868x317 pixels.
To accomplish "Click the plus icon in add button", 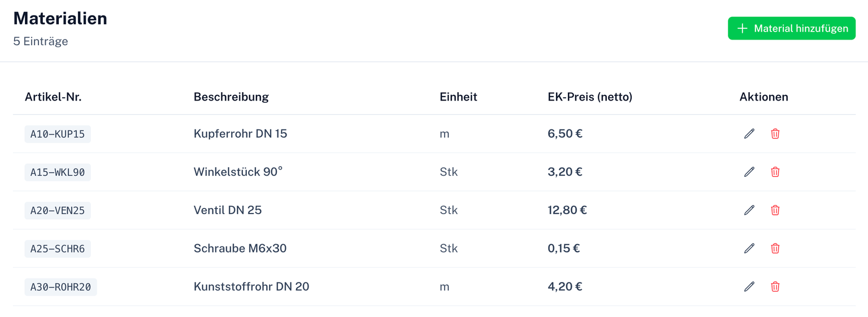I will pos(743,28).
